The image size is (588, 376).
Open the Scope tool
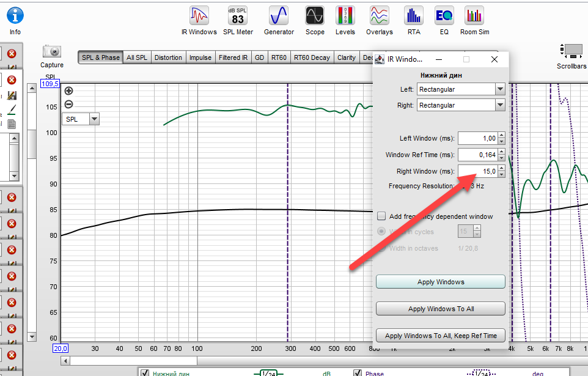[x=315, y=21]
